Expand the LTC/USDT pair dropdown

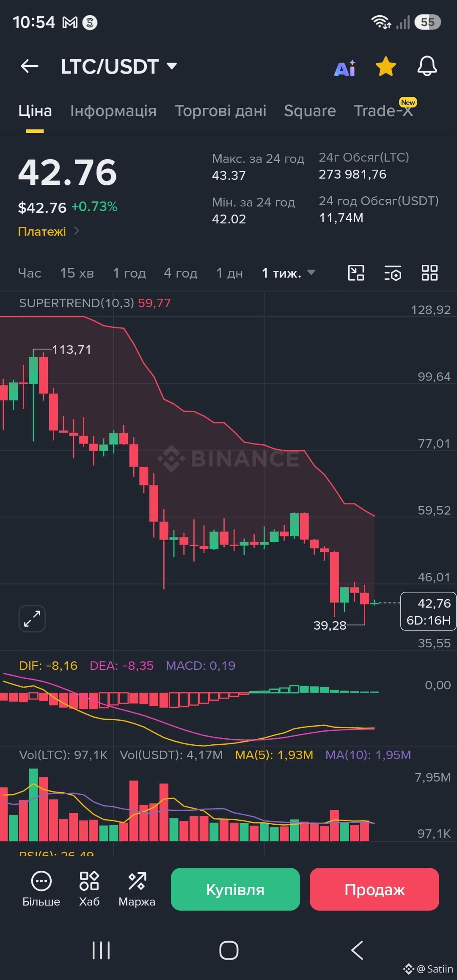click(x=172, y=66)
